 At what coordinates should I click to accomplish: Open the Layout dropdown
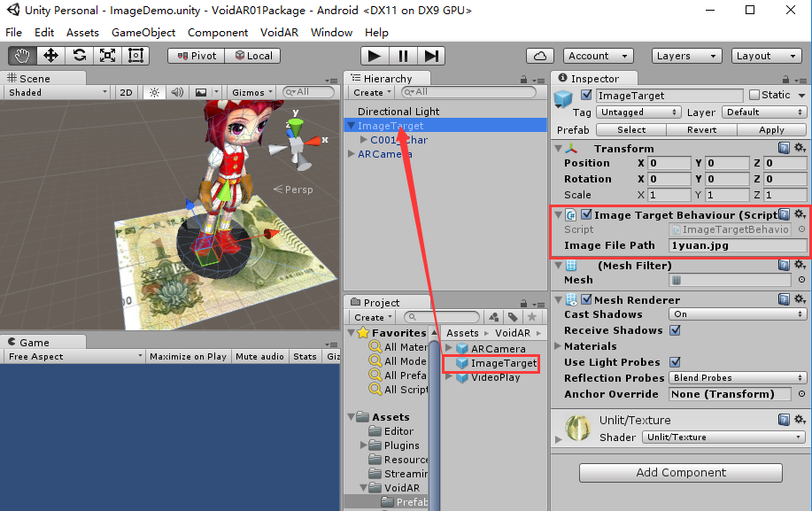click(767, 56)
